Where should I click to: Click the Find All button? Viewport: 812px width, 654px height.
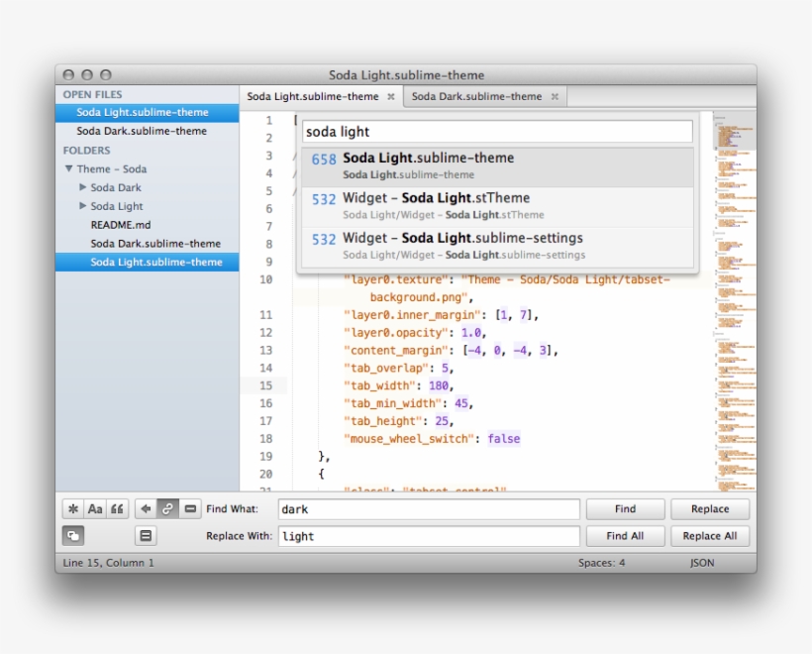[625, 536]
